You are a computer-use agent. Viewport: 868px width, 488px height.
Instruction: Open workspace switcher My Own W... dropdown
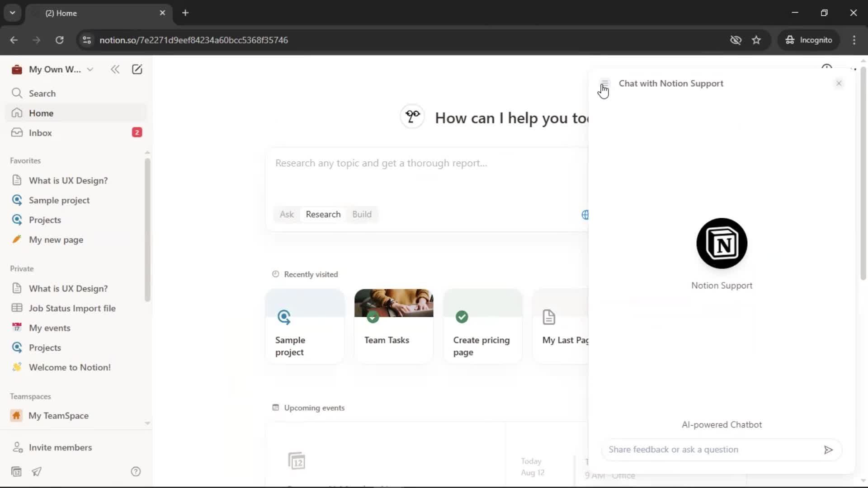pyautogui.click(x=53, y=69)
